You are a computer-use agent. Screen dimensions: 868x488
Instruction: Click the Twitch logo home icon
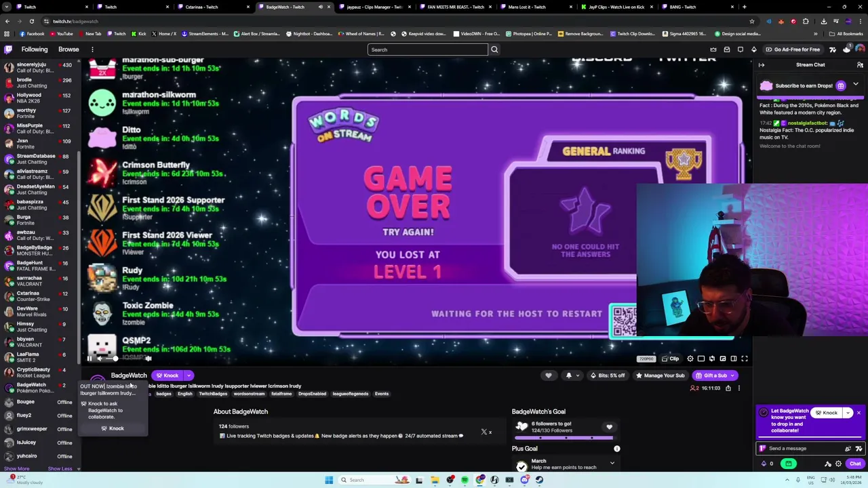tap(8, 49)
